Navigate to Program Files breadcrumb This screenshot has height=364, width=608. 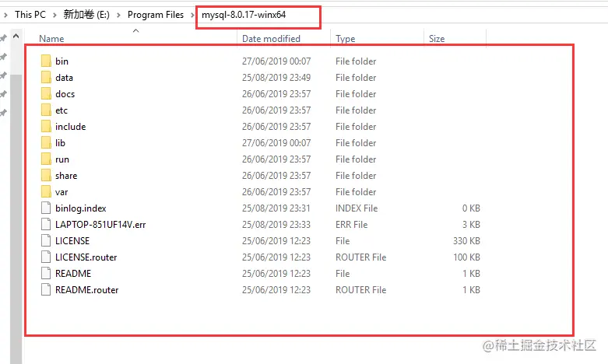point(156,15)
